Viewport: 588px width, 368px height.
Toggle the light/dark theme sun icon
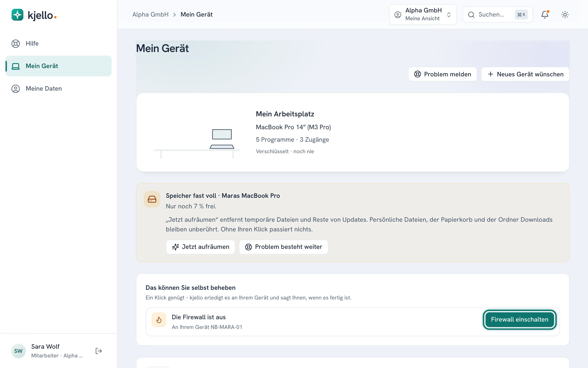[565, 14]
